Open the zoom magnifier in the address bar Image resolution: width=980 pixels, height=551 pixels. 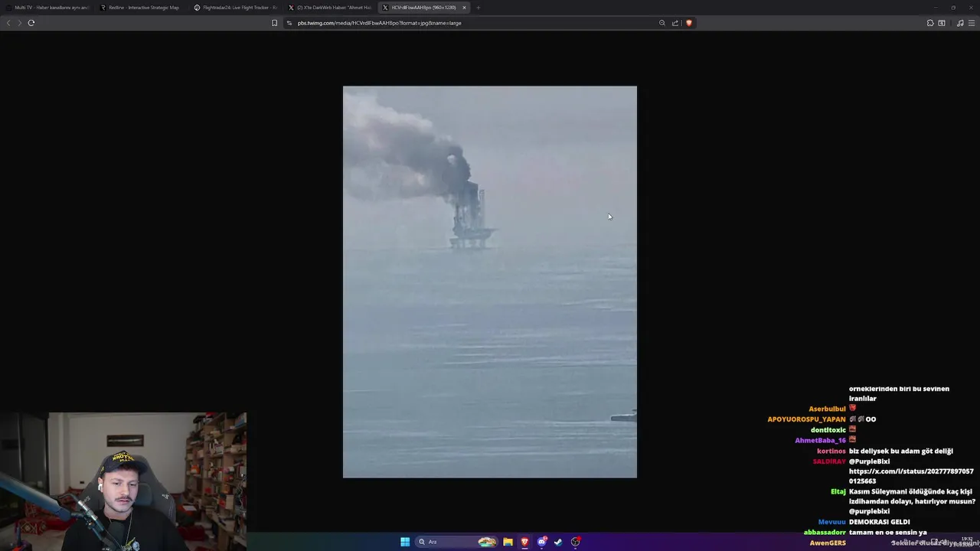(662, 23)
